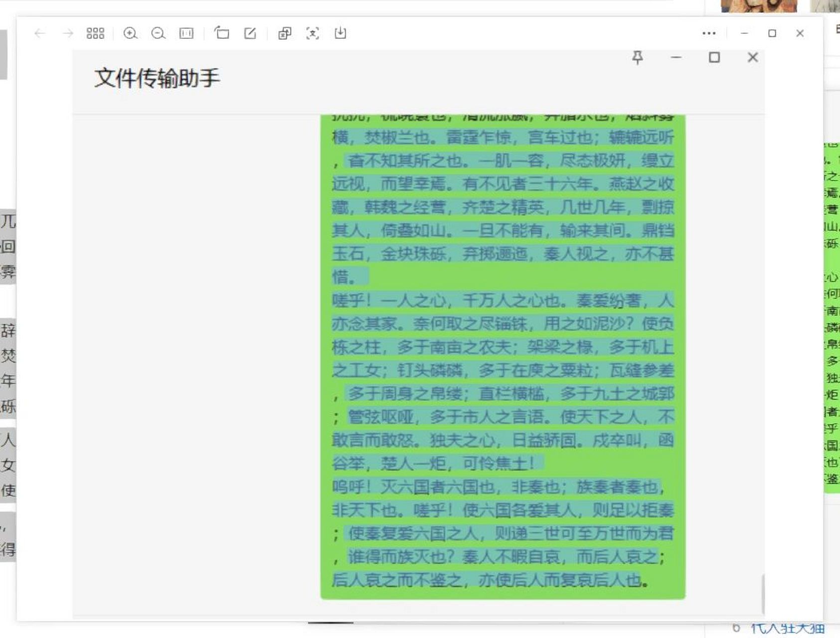Pin the File Transfer Assistant window on top
840x638 pixels.
pyautogui.click(x=638, y=57)
